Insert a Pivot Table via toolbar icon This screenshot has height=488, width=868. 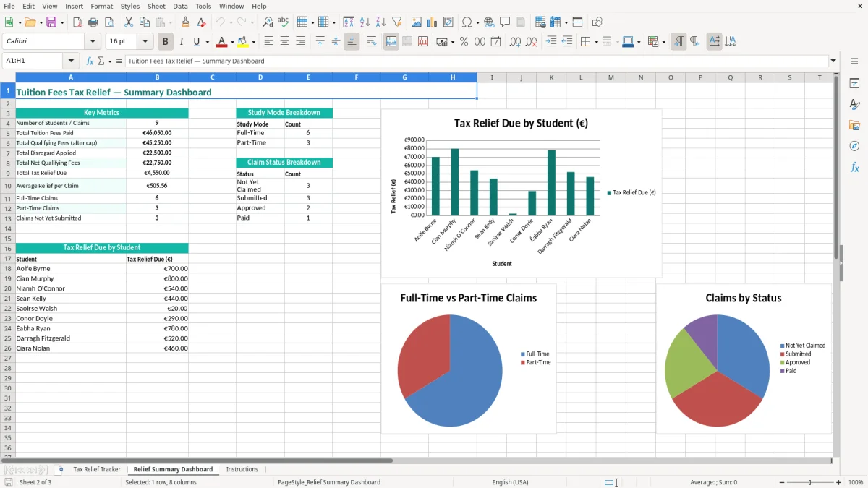pyautogui.click(x=448, y=22)
